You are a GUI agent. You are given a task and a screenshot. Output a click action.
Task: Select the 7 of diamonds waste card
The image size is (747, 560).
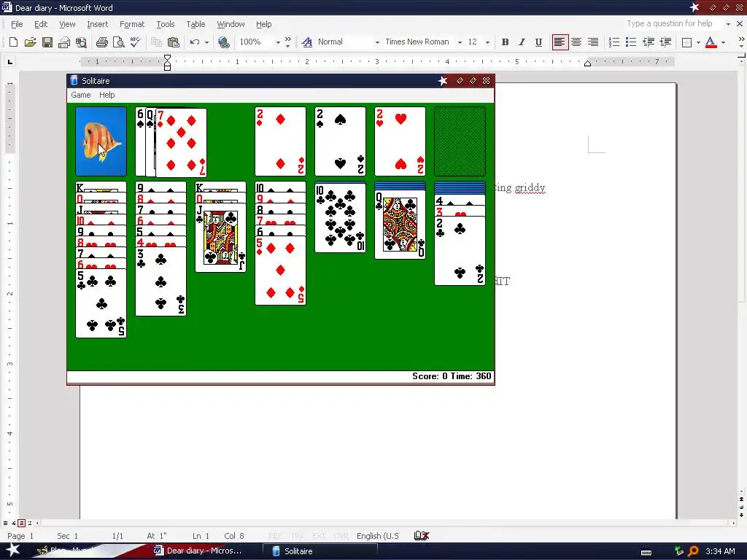coord(182,142)
